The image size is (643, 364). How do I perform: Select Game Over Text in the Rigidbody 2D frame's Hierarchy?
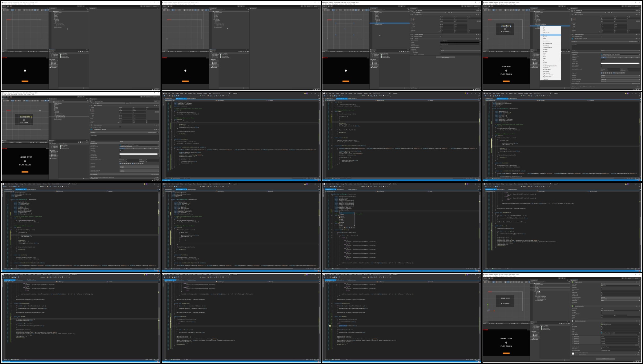click(543, 298)
